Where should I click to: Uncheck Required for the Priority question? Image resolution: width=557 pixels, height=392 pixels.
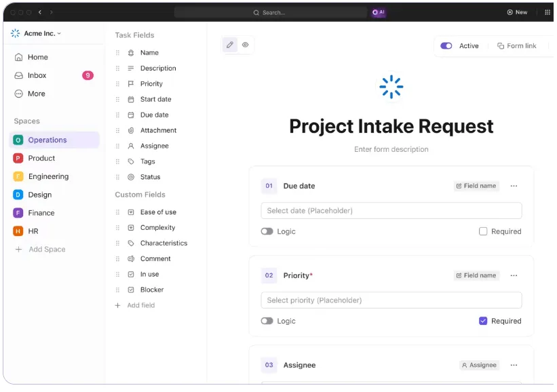click(x=483, y=321)
